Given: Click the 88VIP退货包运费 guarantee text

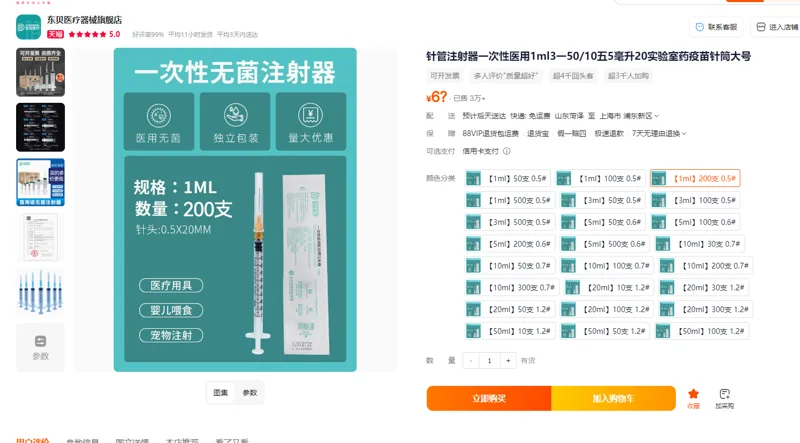Looking at the screenshot, I should (x=490, y=134).
